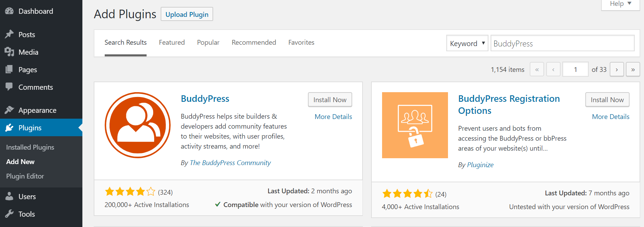Install BuddyPress Registration Options now
644x227 pixels.
[607, 100]
